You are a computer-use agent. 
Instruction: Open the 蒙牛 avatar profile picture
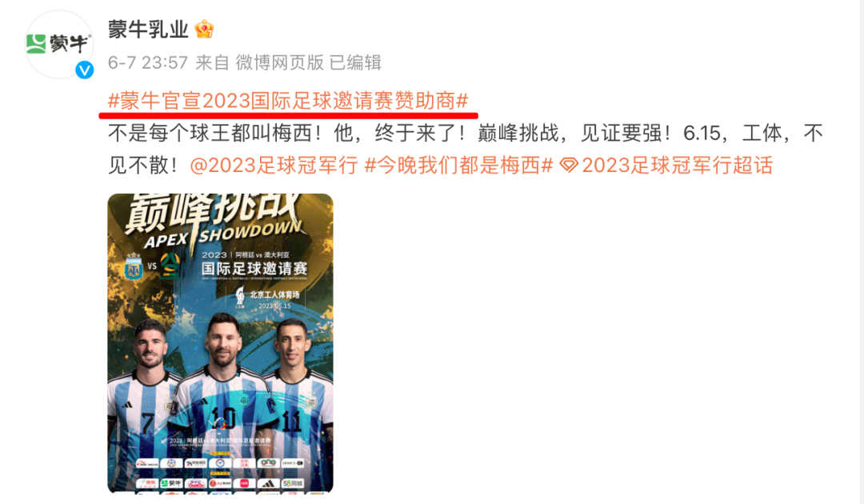tap(59, 44)
